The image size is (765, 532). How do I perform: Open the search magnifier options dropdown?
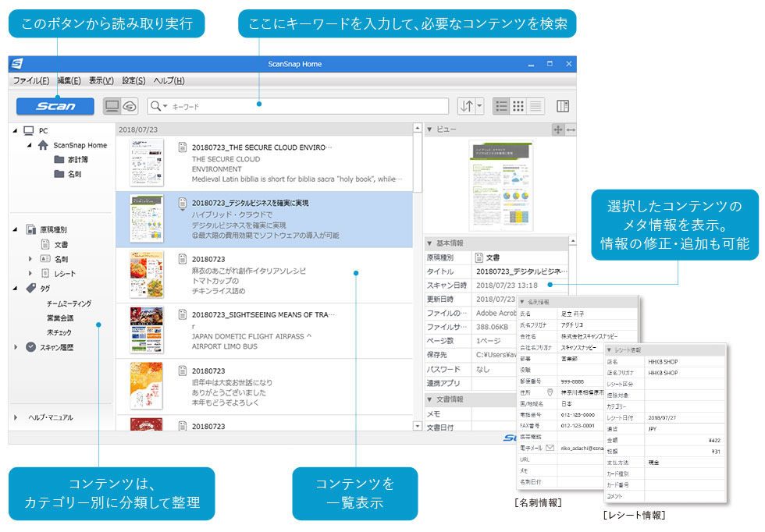(x=159, y=106)
